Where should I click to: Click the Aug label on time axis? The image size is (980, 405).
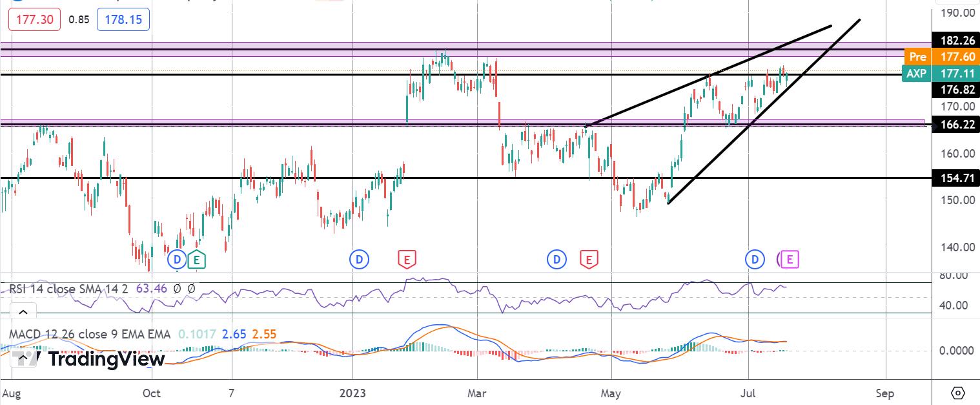coord(11,392)
